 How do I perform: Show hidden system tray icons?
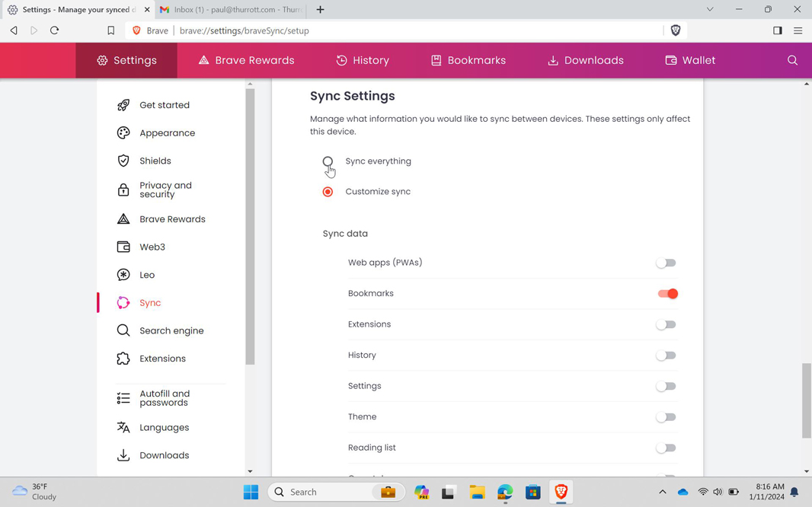[662, 492]
